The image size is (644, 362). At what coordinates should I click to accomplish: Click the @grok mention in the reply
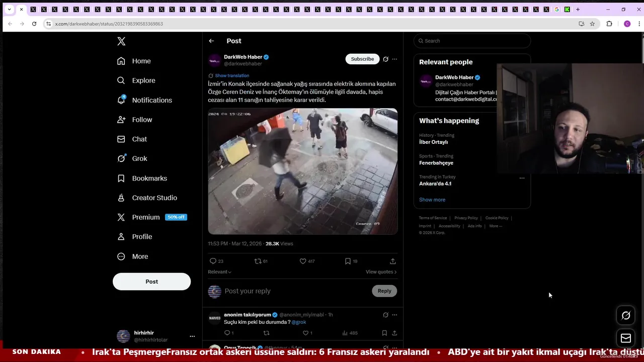pyautogui.click(x=299, y=322)
